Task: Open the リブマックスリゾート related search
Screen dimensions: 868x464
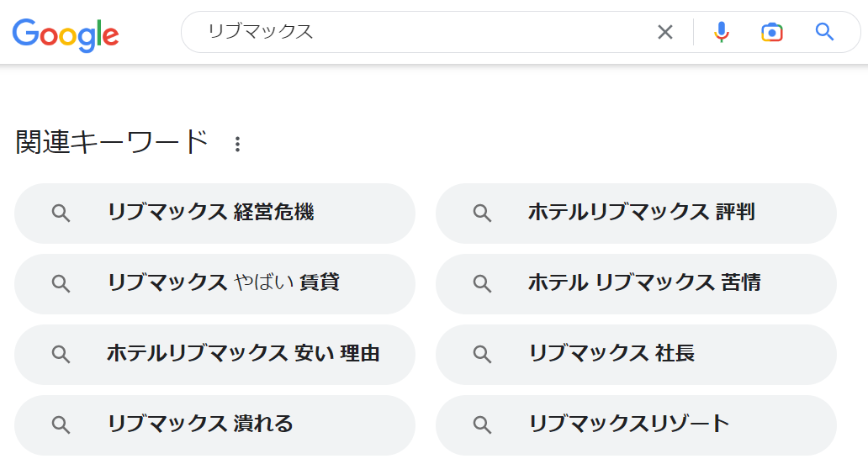Action: click(629, 424)
